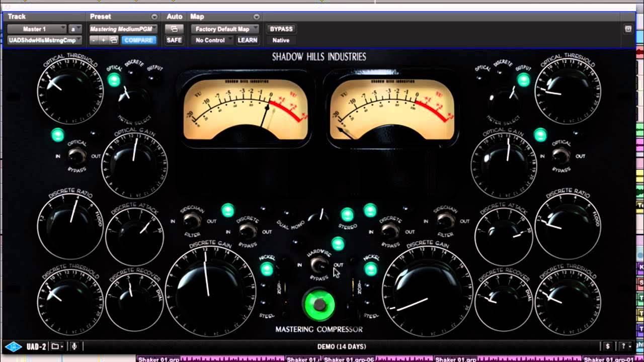Click the left Discrete Threshold knob
The height and width of the screenshot is (362, 644).
70,303
